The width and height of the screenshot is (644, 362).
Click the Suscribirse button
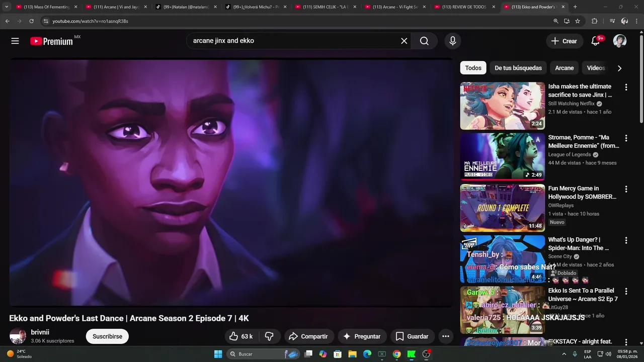click(107, 336)
